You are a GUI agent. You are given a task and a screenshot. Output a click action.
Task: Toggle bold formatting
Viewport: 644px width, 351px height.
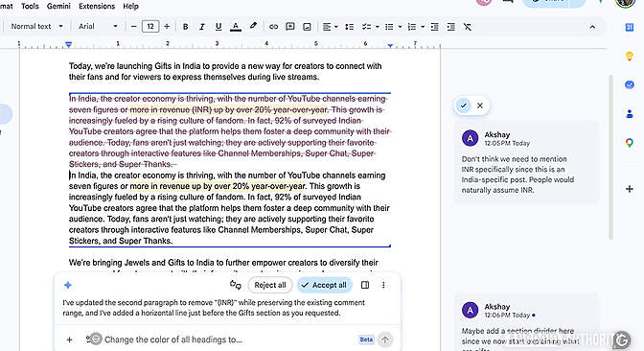click(185, 27)
